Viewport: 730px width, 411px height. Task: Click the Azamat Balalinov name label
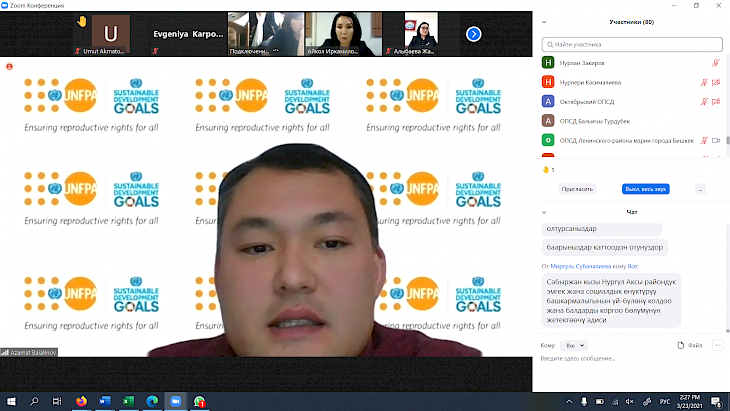pos(29,352)
